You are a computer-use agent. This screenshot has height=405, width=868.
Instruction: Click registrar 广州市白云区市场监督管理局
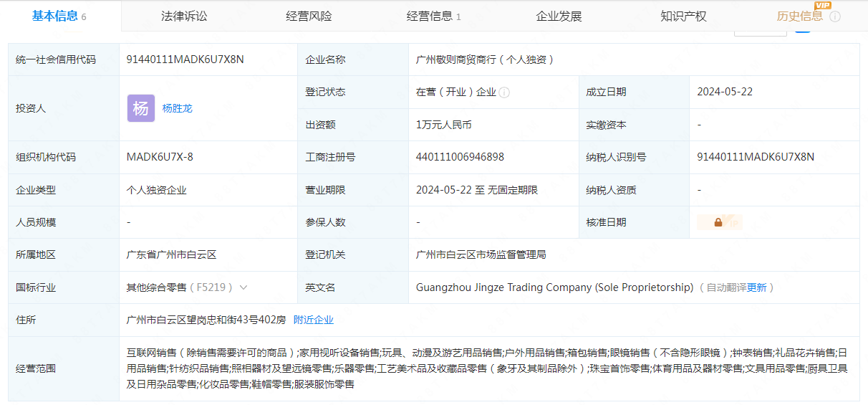coord(481,254)
